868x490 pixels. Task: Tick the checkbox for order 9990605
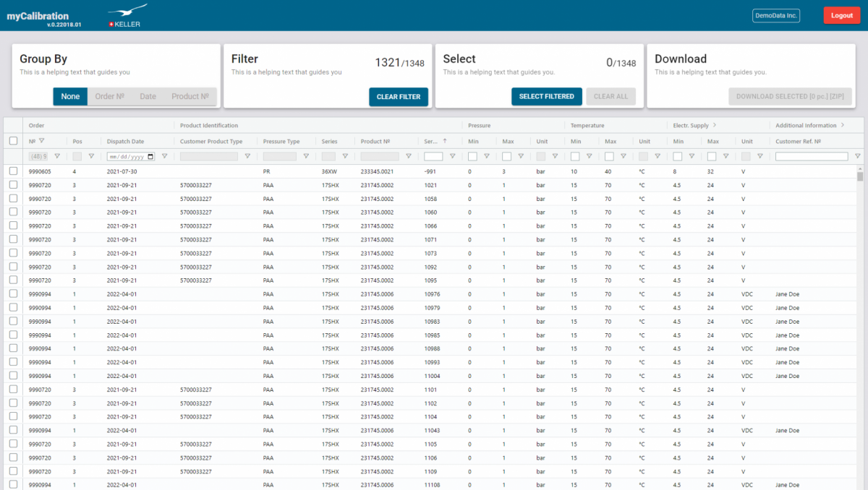(x=13, y=171)
